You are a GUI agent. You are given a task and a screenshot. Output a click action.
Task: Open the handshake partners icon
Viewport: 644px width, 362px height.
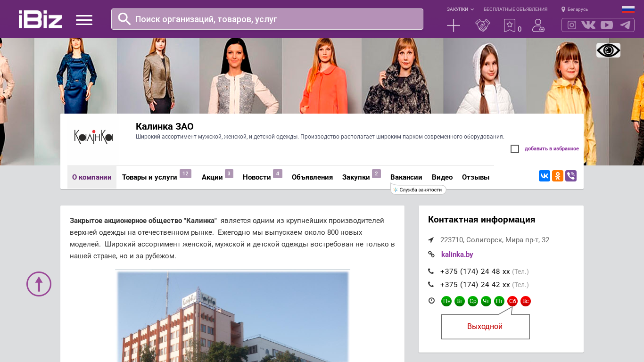(482, 25)
